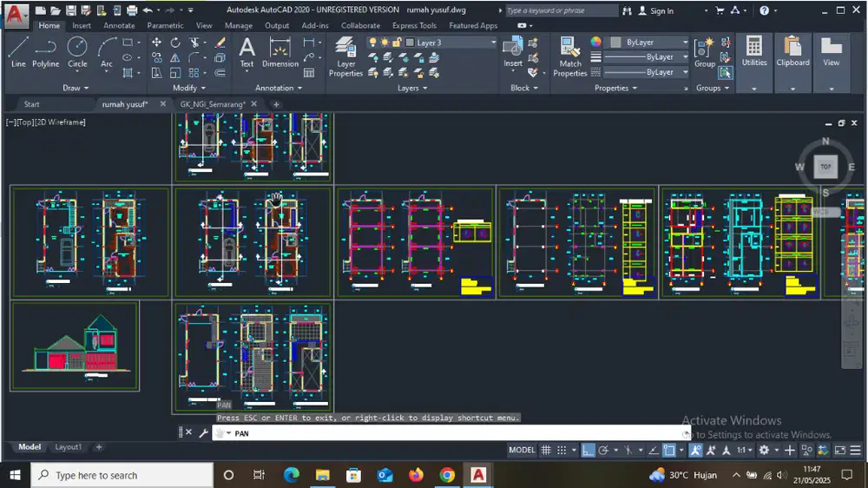This screenshot has height=488, width=868.
Task: Click the Group icon
Action: point(704,52)
